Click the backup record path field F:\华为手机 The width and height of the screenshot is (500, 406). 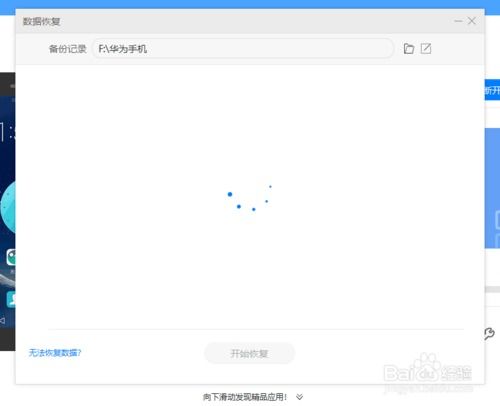click(x=243, y=49)
